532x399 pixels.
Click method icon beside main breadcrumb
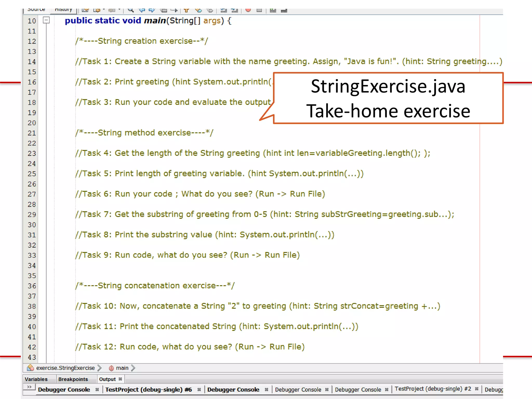(x=111, y=368)
